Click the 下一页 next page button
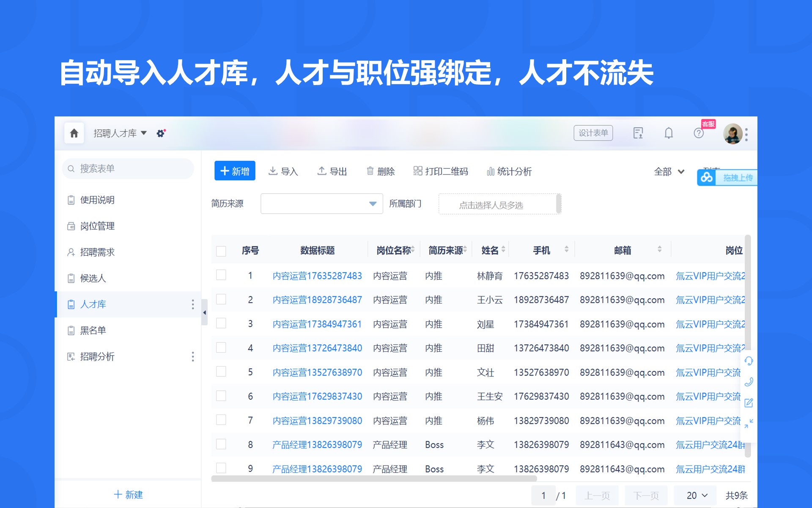Screen dimensions: 812x508 [646, 495]
